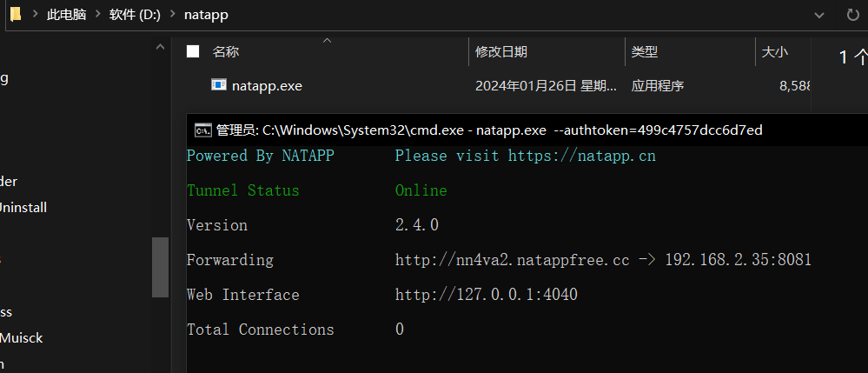Open the address bar history dropdown

820,15
